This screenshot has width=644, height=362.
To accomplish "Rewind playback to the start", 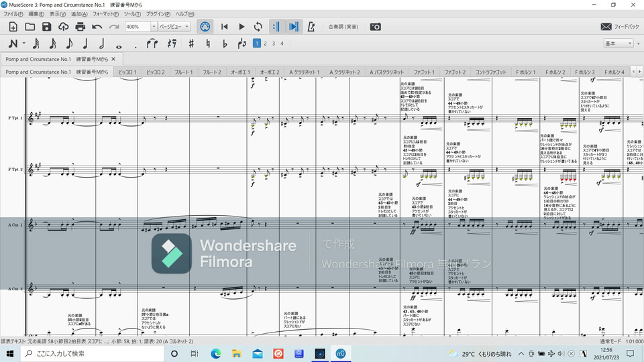I will pos(224,27).
